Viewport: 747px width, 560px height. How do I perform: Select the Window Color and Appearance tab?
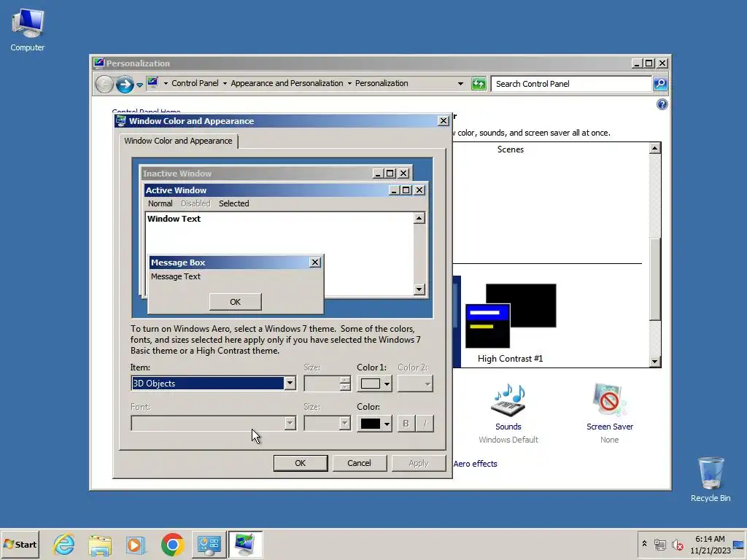click(178, 141)
